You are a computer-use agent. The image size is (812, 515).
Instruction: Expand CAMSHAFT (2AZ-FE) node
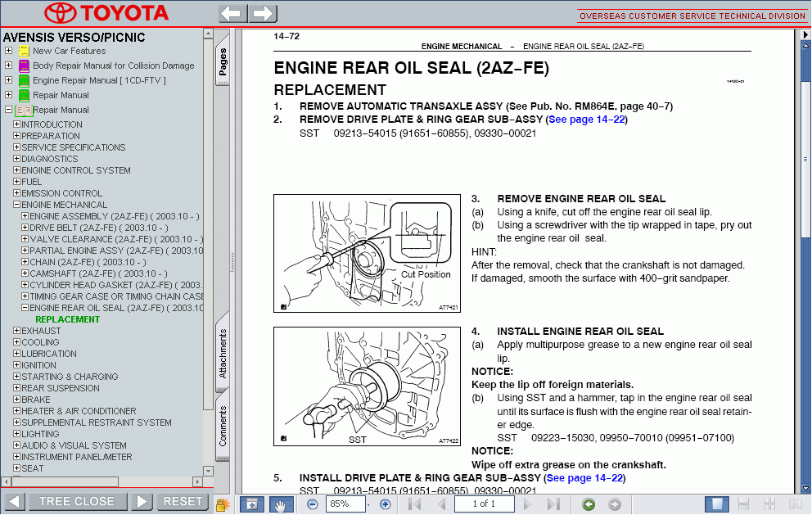25,273
